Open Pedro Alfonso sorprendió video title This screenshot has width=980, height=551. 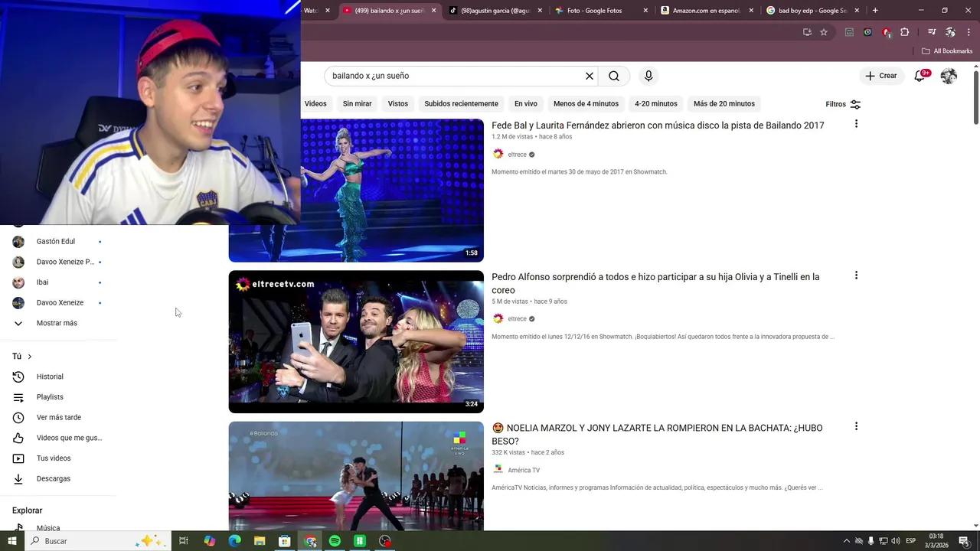[655, 283]
